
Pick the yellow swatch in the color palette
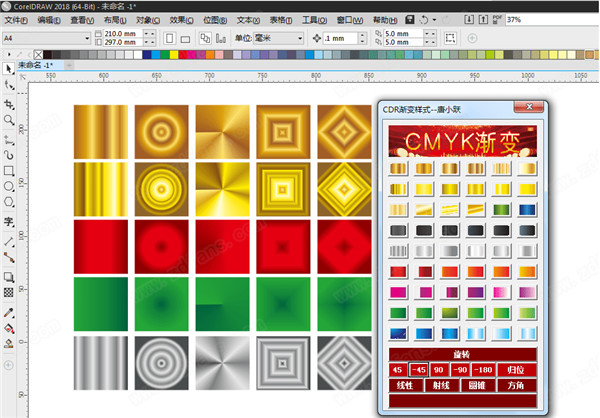point(174,55)
